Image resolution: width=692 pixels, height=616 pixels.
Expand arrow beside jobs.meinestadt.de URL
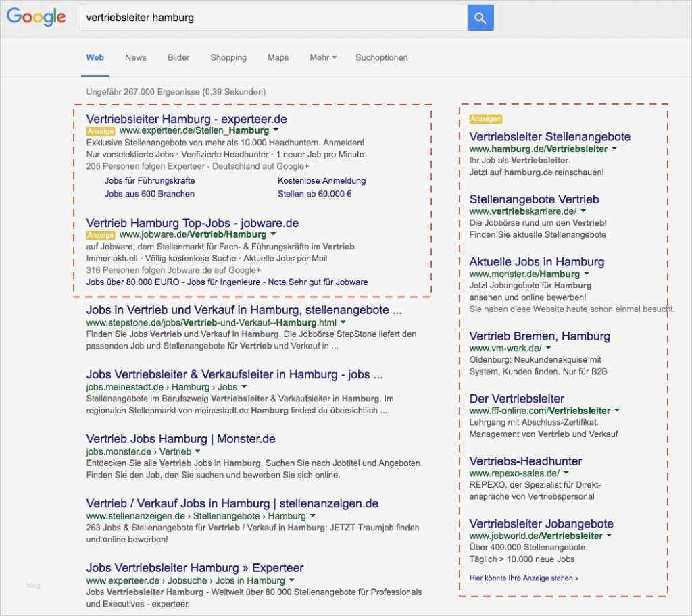pyautogui.click(x=244, y=386)
